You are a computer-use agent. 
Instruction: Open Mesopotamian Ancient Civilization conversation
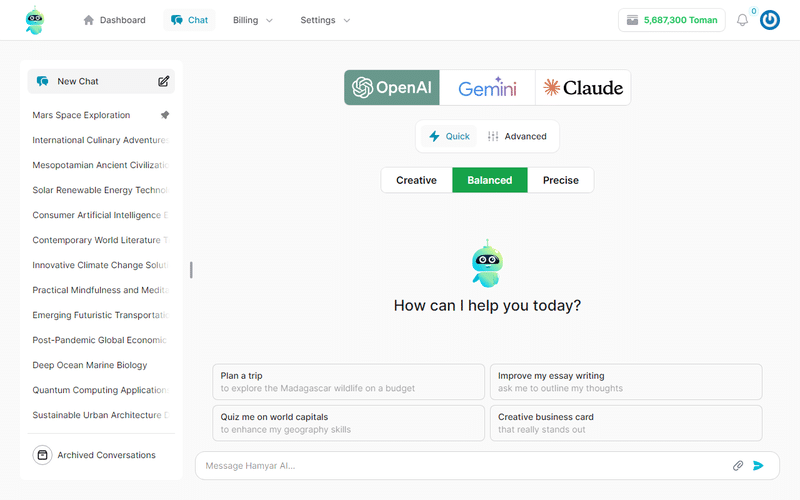click(101, 165)
